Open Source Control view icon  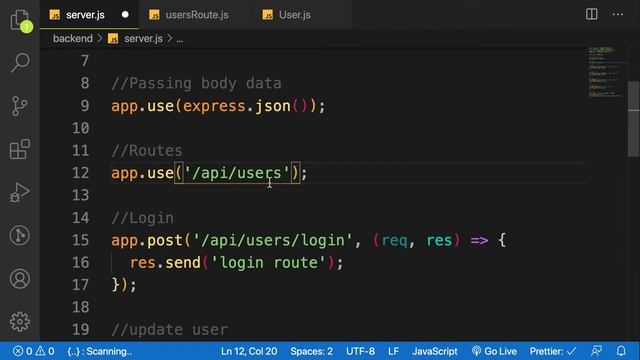click(20, 106)
